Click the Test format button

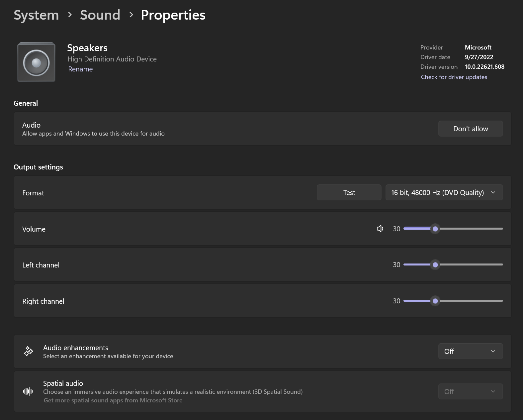click(349, 193)
